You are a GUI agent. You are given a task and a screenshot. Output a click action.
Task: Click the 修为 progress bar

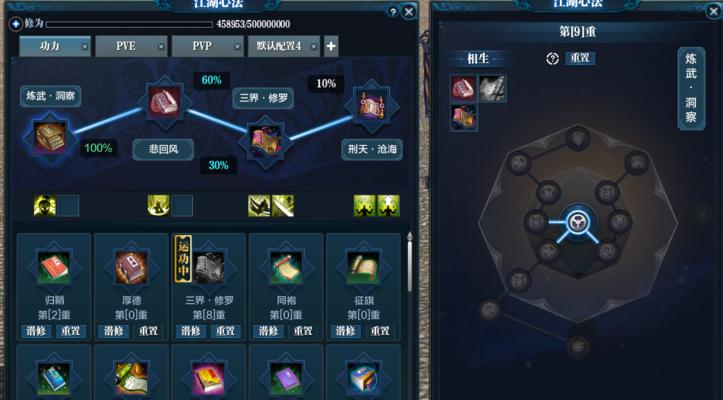coord(129,24)
